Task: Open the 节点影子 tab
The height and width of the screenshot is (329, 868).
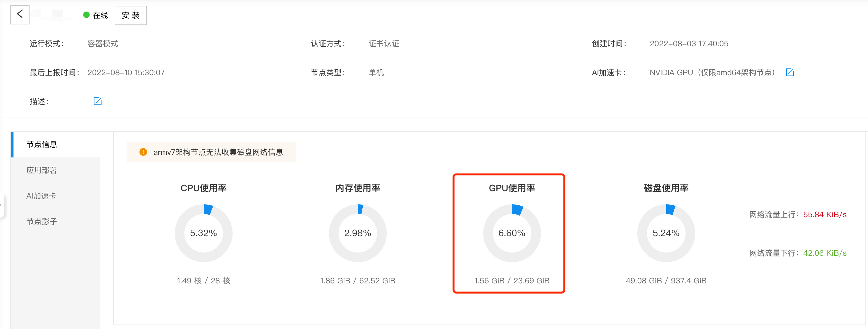Action: [56, 221]
